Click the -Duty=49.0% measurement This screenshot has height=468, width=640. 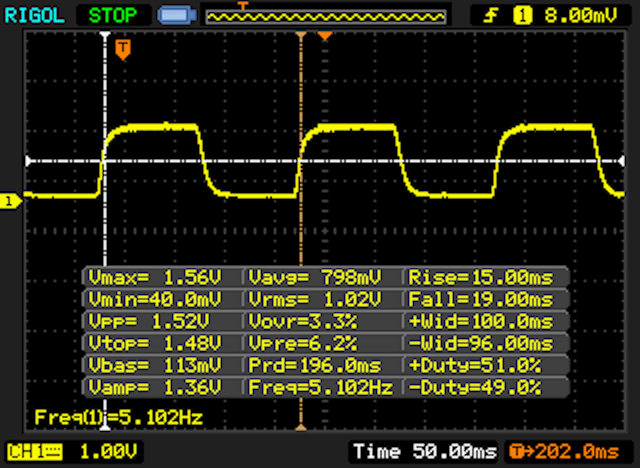point(475,387)
